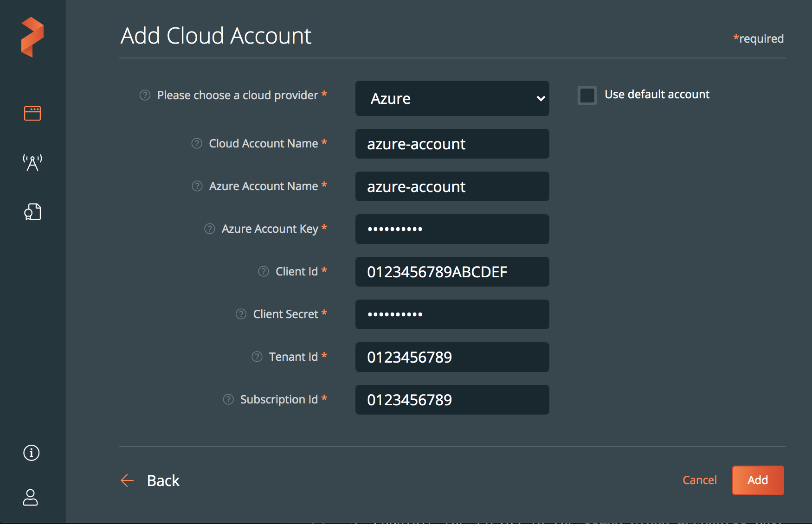Show help for Azure Account Key
The height and width of the screenshot is (524, 812).
click(x=210, y=229)
